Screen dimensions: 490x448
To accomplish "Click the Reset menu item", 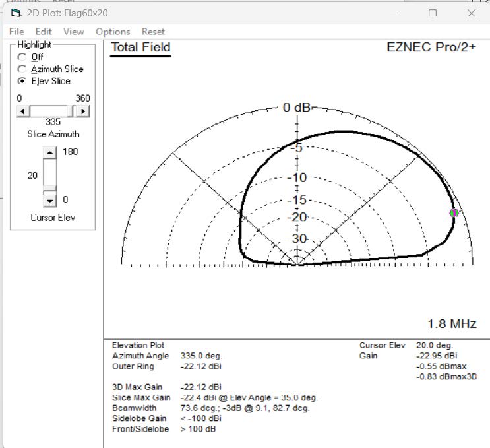I will point(153,31).
